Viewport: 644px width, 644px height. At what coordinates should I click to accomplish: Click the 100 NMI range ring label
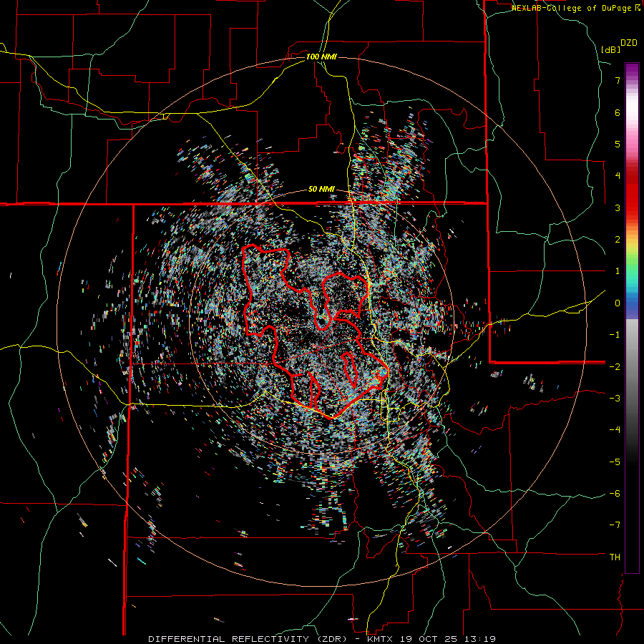point(321,57)
